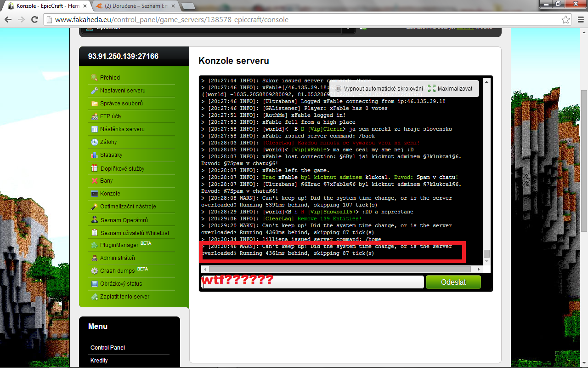Viewport: 588px width, 368px height.
Task: Click console vertical scrollbar thumb
Action: [487, 253]
